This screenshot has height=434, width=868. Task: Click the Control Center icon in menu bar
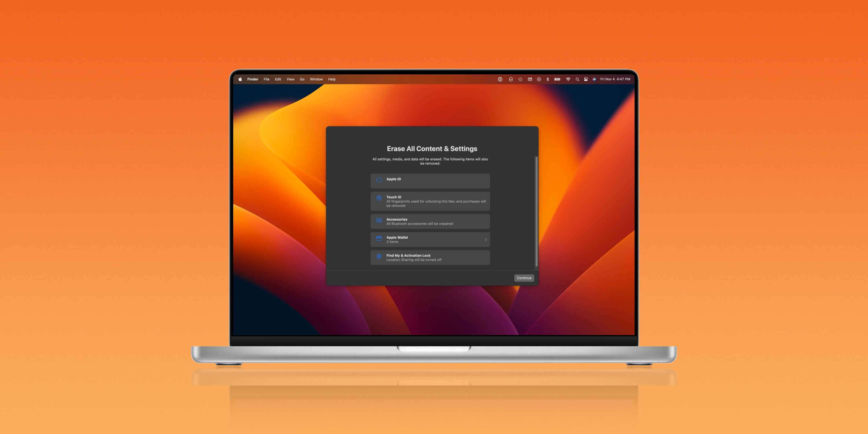coord(586,79)
